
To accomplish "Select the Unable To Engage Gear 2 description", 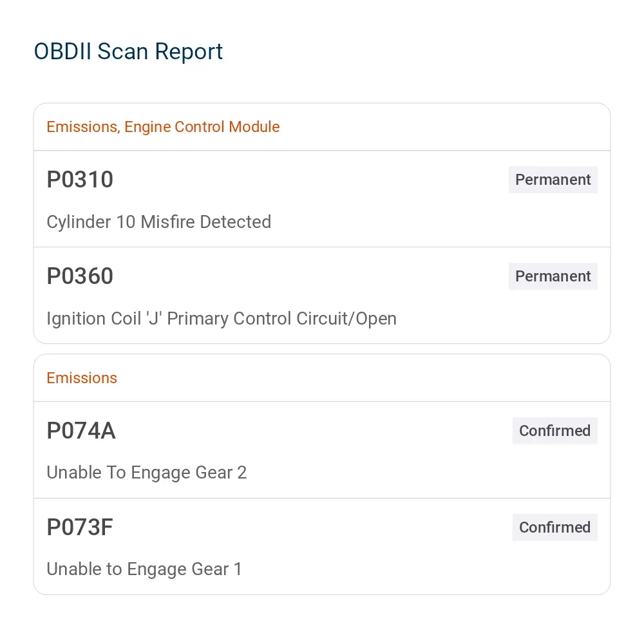I will (147, 473).
